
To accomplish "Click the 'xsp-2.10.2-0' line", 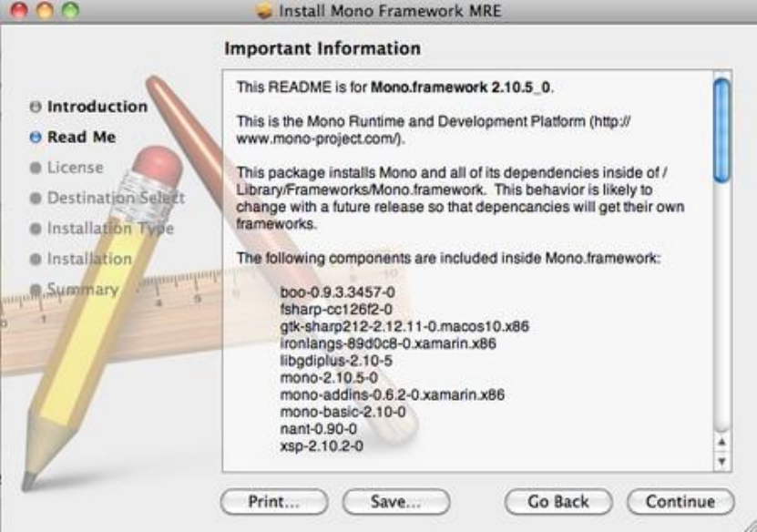I will 322,445.
